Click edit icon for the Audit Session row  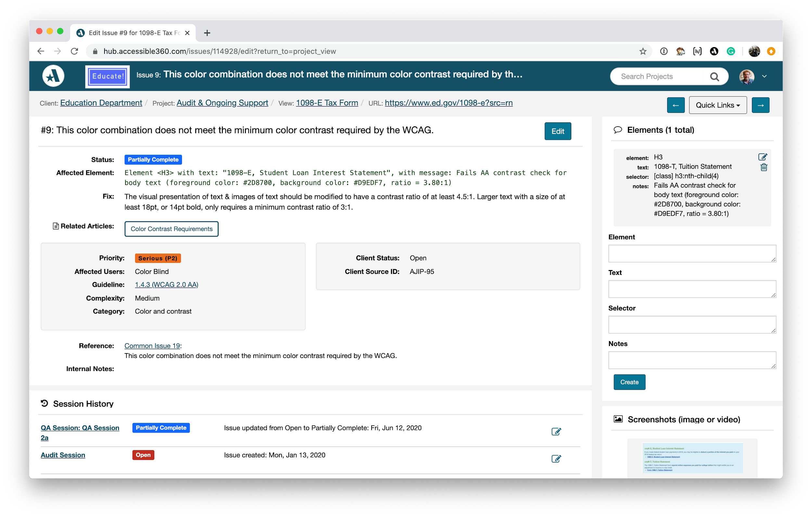[x=556, y=459]
